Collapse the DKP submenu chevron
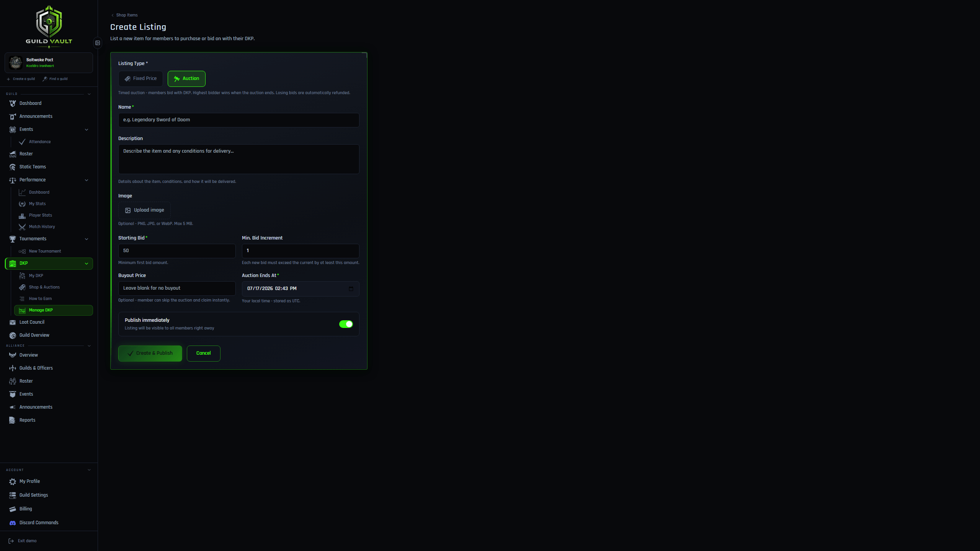The height and width of the screenshot is (551, 980). click(x=87, y=264)
